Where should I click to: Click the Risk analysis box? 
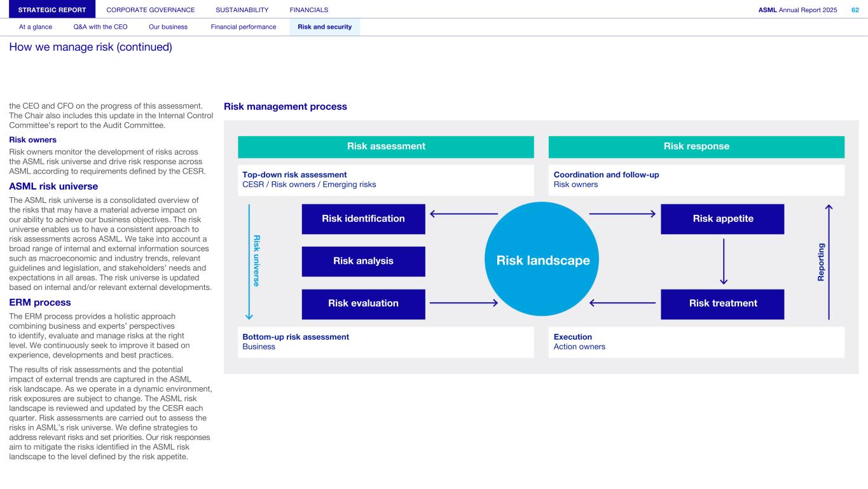pyautogui.click(x=363, y=261)
